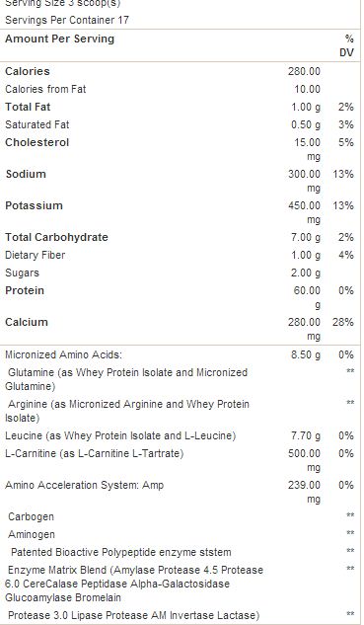Viewport: 364px width, 625px height.
Task: Select the Protein row label
Action: 25,290
